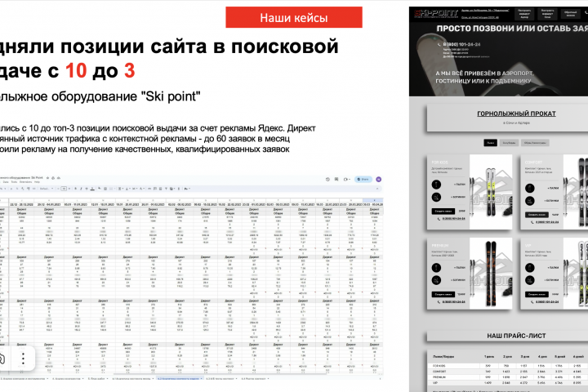
Task: Click the order button in FOR KIDS card
Action: pyautogui.click(x=443, y=212)
